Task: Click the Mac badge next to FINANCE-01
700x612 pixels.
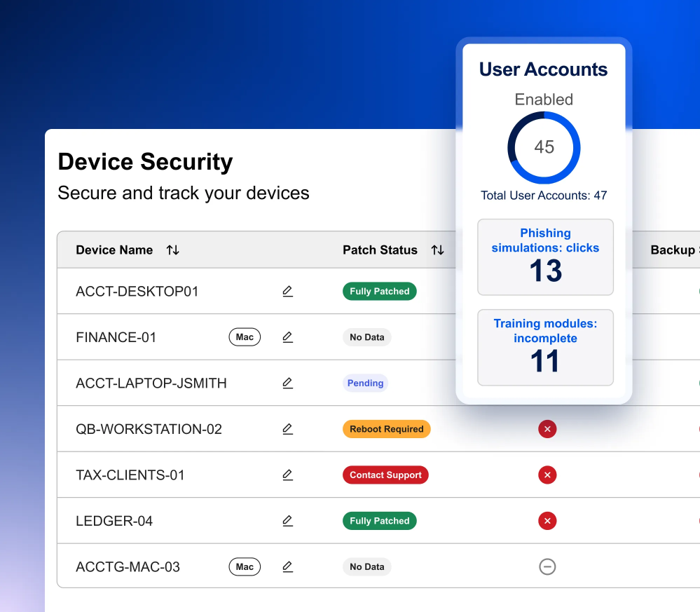Action: [245, 337]
